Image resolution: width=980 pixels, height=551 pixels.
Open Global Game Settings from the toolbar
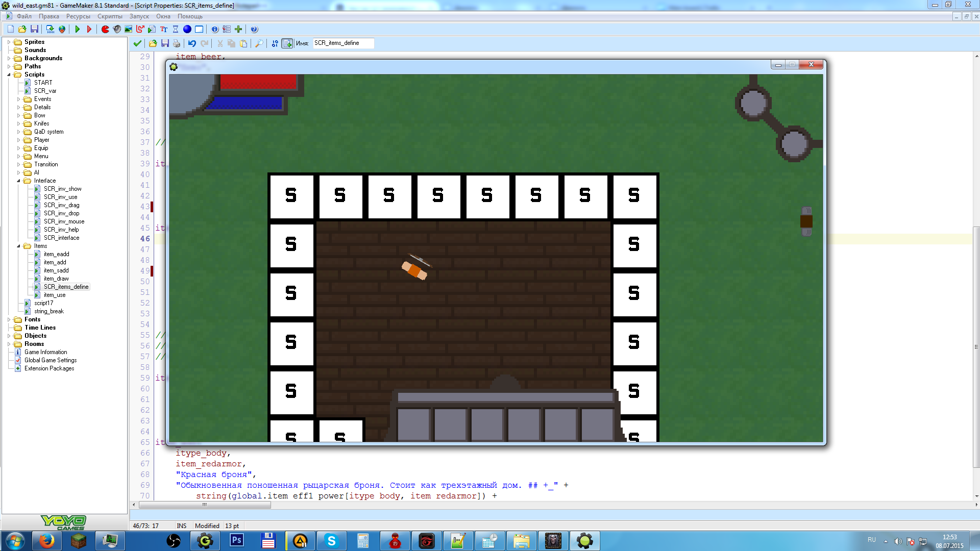(x=227, y=29)
